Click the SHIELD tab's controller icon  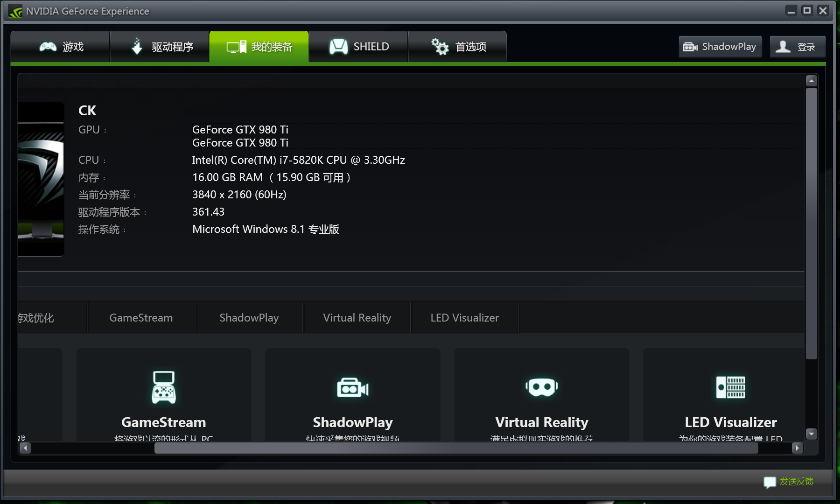click(339, 47)
